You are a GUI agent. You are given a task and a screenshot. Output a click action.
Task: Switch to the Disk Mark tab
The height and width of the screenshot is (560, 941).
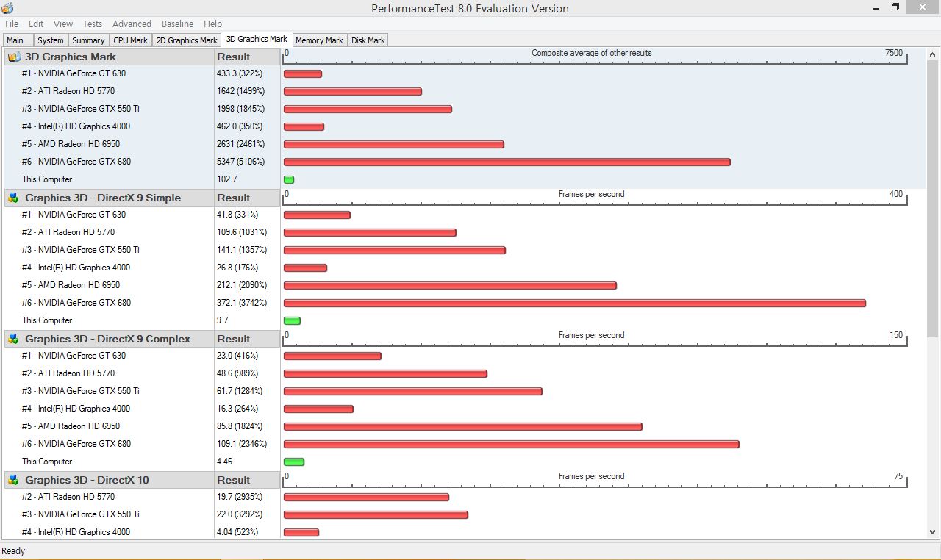click(x=368, y=40)
